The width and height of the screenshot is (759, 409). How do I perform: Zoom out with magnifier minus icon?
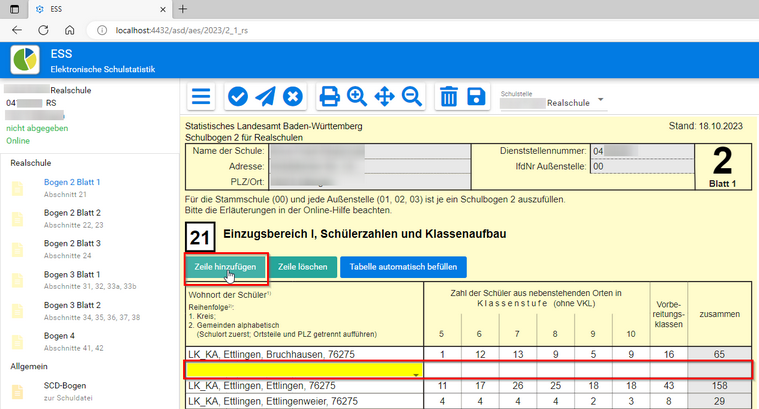[x=411, y=97]
